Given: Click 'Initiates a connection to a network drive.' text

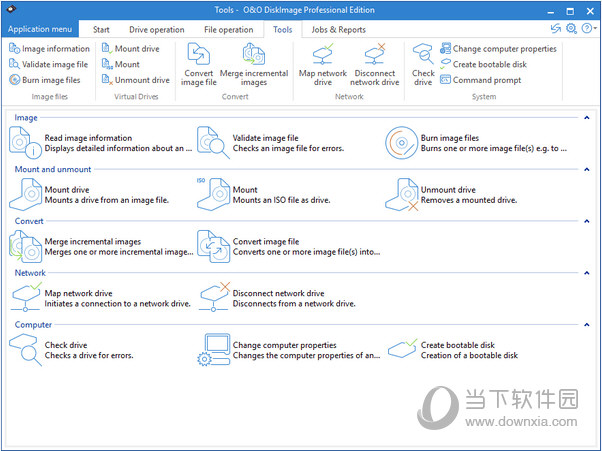Looking at the screenshot, I should pyautogui.click(x=117, y=304).
